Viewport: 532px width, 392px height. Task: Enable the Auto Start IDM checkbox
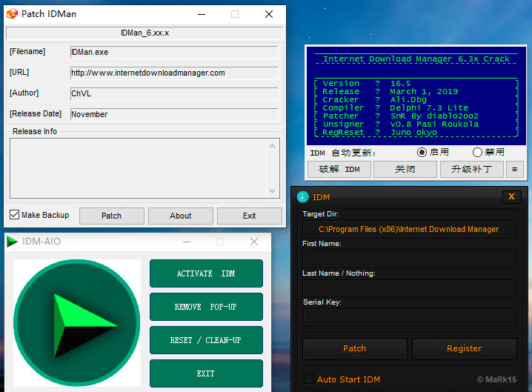point(308,379)
